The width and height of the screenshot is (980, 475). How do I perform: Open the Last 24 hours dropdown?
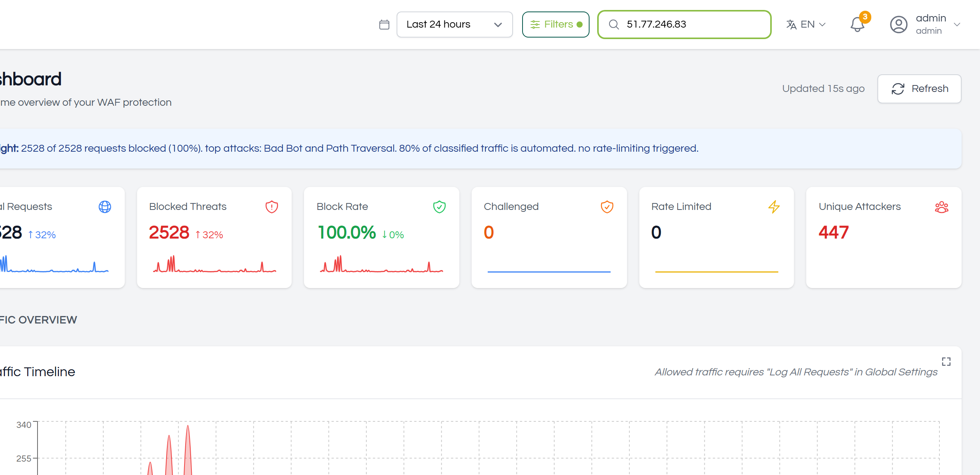click(454, 25)
